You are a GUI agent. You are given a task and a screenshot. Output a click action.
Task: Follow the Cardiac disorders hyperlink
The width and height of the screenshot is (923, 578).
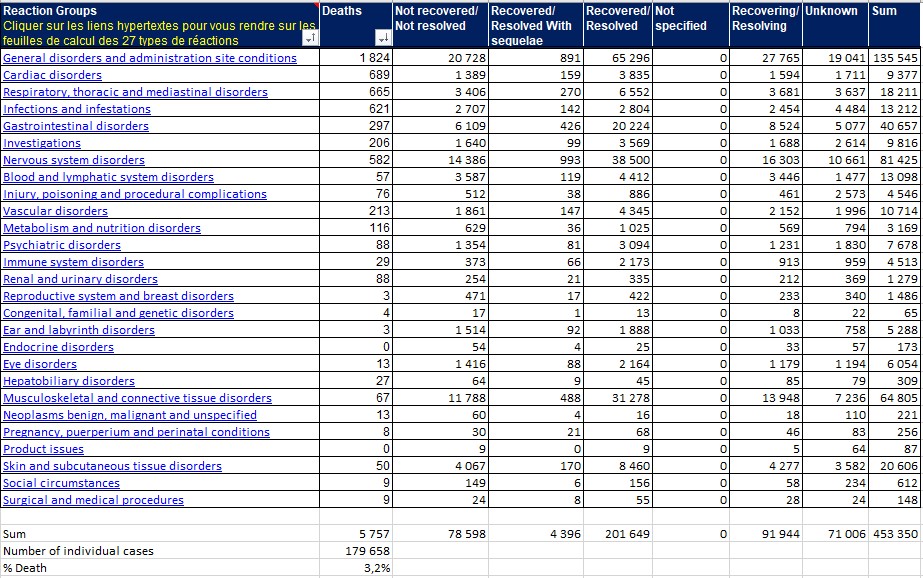click(52, 75)
